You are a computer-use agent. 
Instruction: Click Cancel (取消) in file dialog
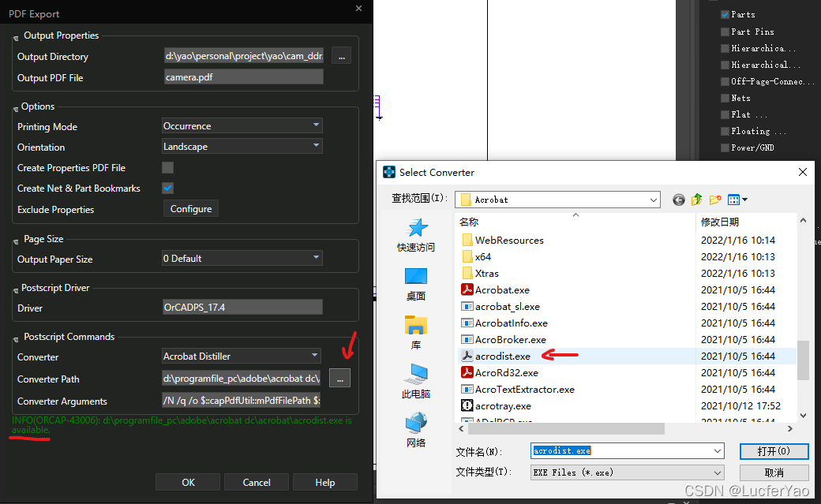click(774, 472)
